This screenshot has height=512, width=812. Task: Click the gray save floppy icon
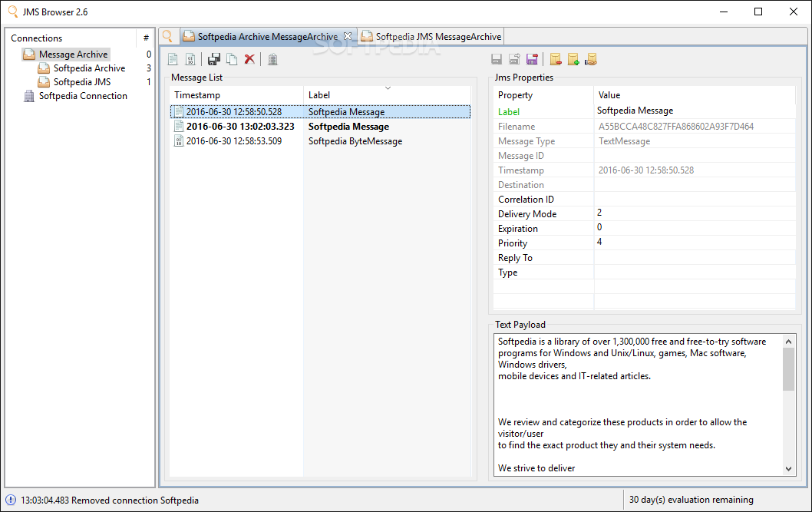click(x=497, y=60)
